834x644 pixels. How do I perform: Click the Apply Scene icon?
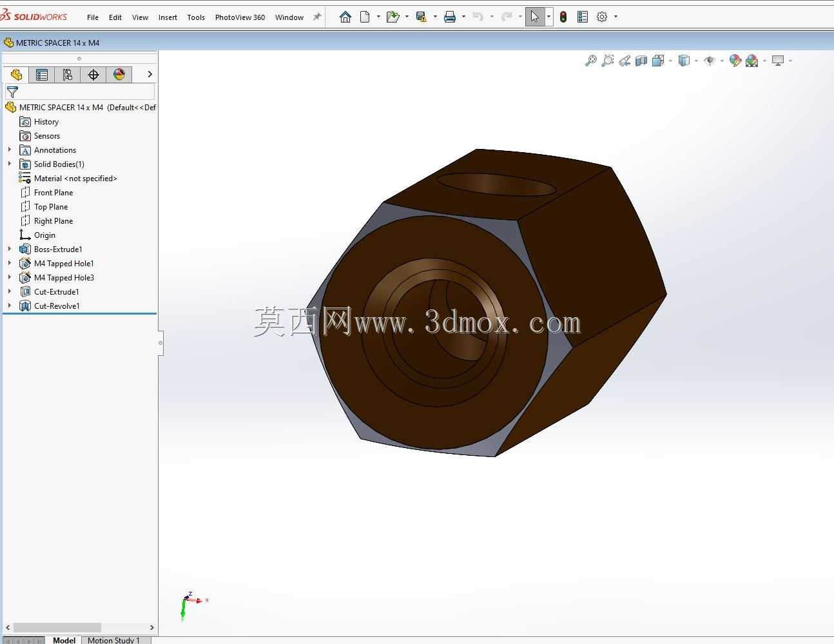pos(752,61)
